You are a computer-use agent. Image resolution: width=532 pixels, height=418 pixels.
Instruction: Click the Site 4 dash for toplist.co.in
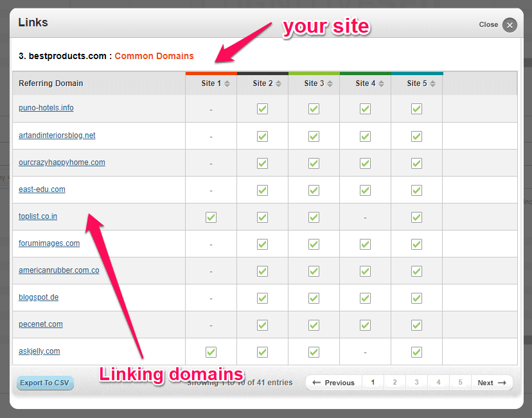tap(365, 218)
